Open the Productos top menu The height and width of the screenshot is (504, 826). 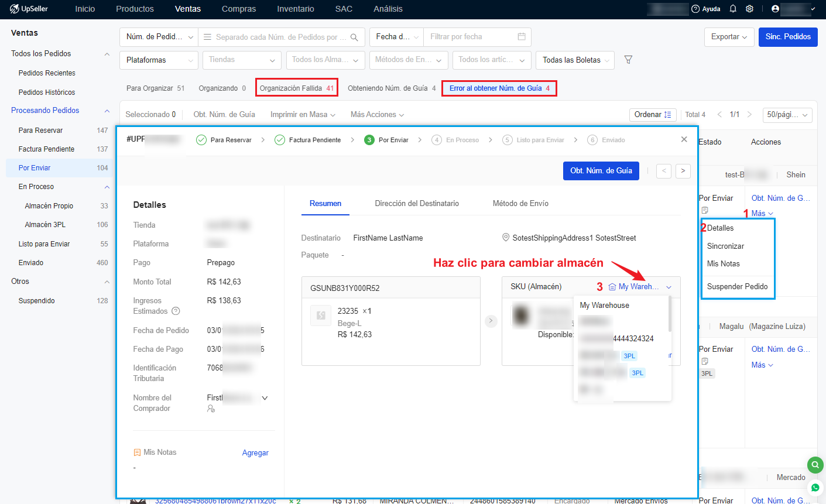[135, 9]
